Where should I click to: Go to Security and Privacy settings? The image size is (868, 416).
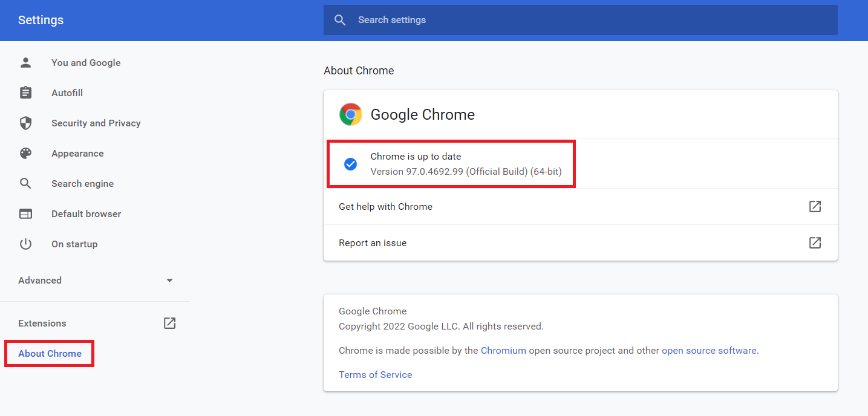pos(96,123)
